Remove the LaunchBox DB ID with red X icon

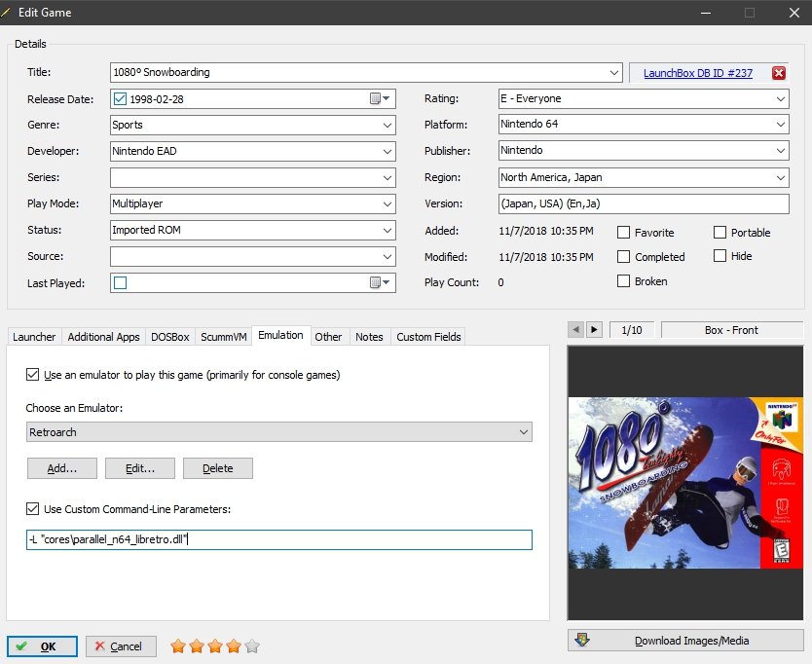[x=778, y=73]
